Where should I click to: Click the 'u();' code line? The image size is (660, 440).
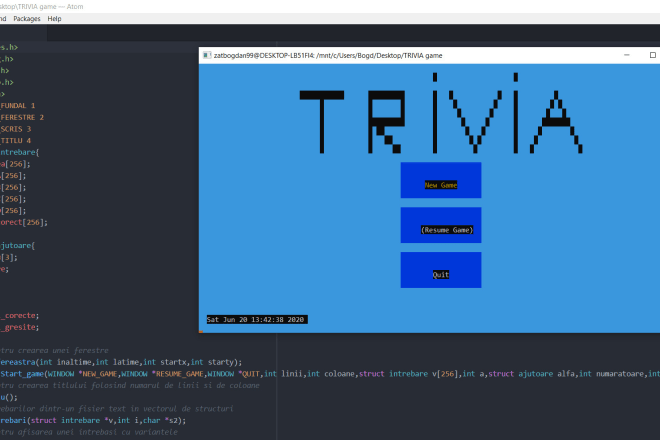[x=9, y=397]
